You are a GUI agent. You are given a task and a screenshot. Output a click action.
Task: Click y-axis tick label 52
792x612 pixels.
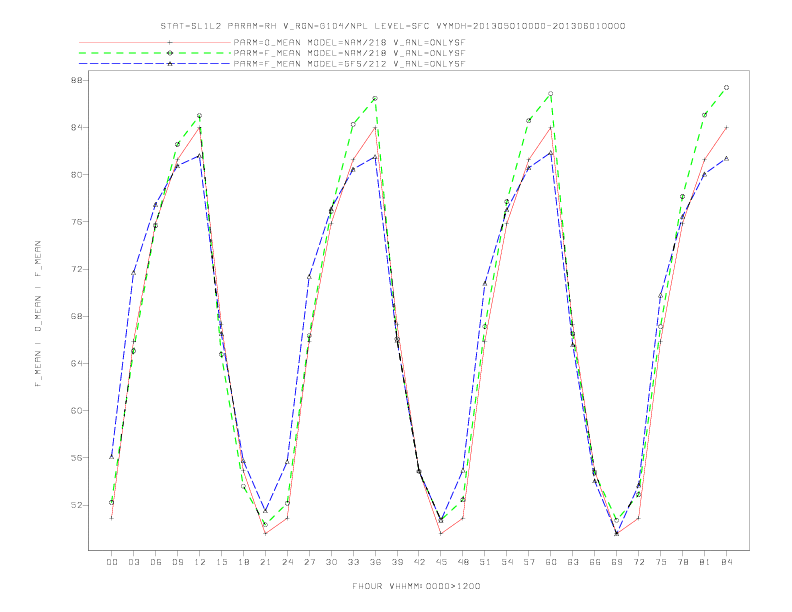(78, 505)
